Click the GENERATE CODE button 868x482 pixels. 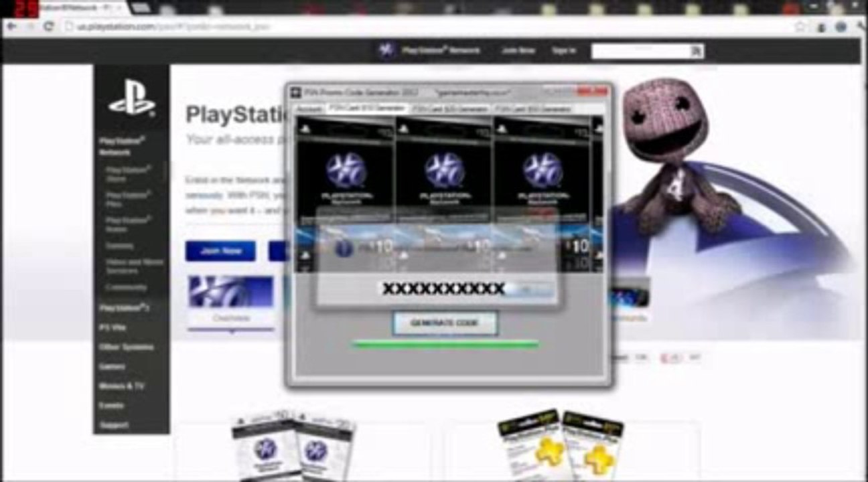[x=444, y=323]
